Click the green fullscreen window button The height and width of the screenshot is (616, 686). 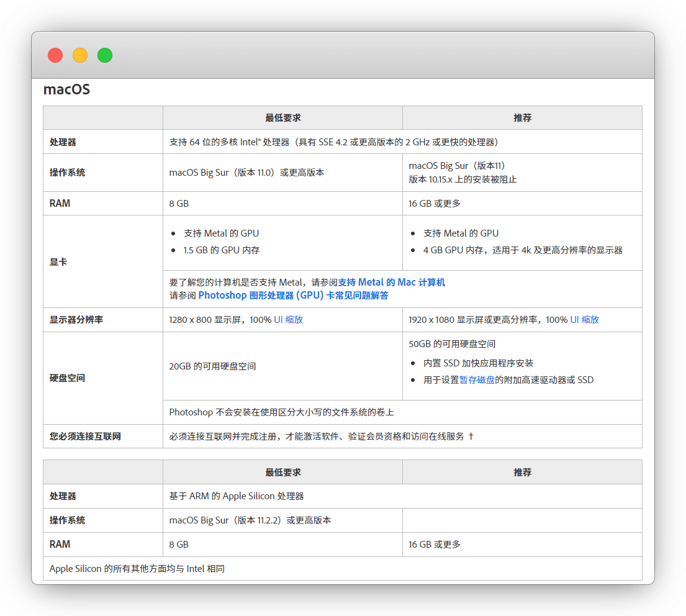point(105,55)
